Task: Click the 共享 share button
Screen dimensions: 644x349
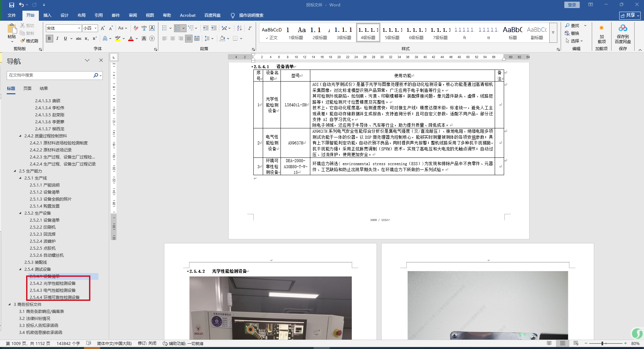Action: point(630,15)
